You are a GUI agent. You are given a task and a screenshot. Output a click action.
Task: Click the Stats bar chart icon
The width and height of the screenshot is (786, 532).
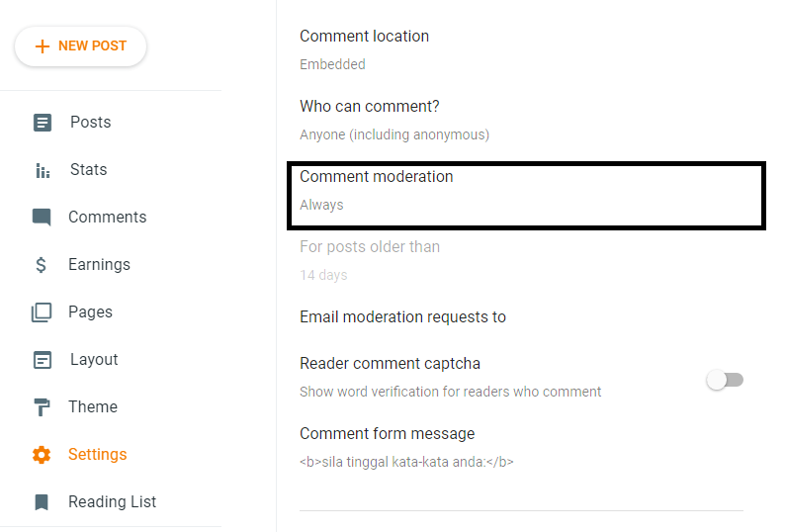(x=42, y=170)
